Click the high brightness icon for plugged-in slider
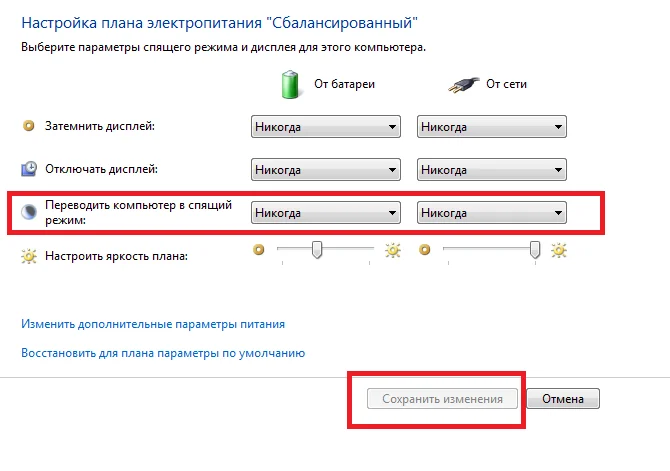Viewport: 670px width, 471px height. coord(559,249)
